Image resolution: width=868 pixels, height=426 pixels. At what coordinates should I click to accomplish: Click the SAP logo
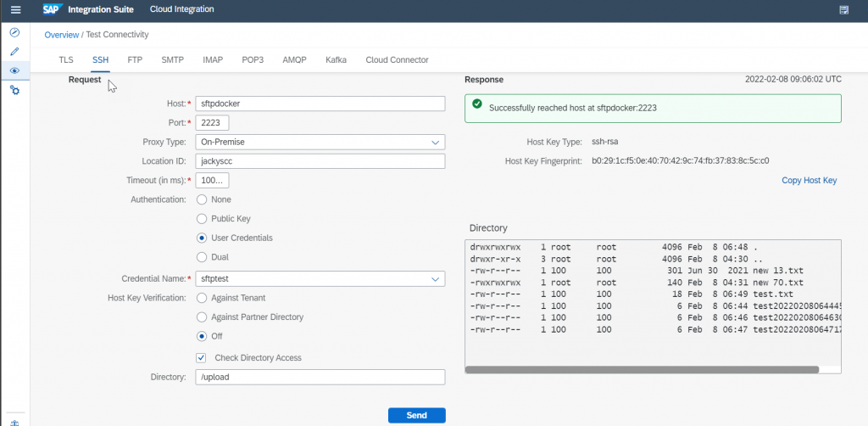tap(53, 9)
